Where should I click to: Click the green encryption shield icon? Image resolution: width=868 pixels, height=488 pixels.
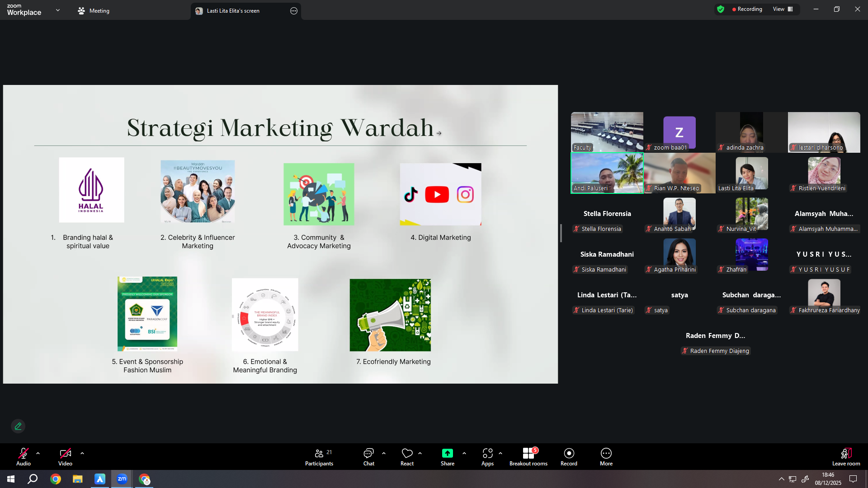(721, 9)
